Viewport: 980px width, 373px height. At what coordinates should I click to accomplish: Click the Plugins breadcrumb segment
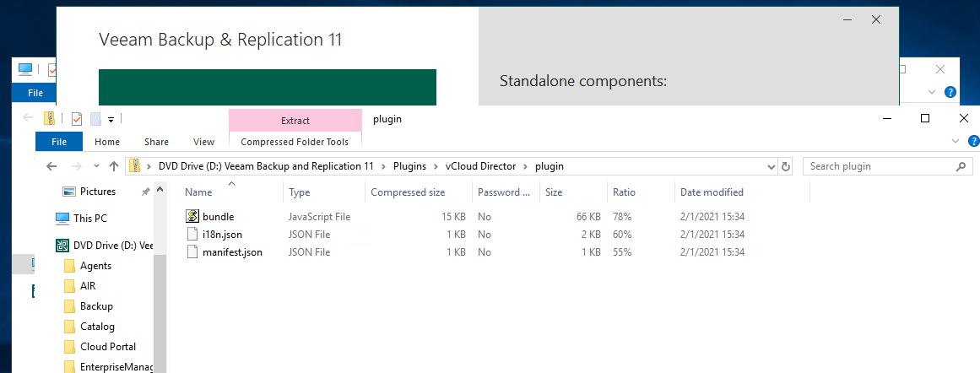pyautogui.click(x=409, y=167)
